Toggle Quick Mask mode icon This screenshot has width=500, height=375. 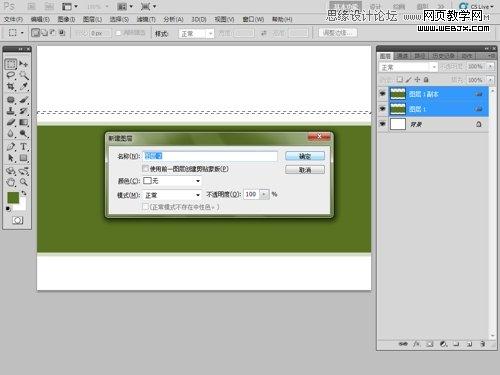coord(17,220)
